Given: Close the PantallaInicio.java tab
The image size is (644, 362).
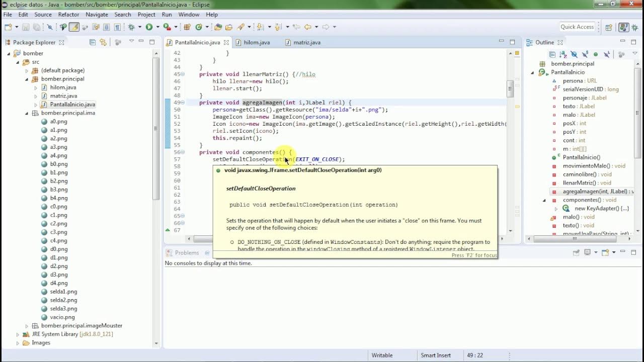Looking at the screenshot, I should tap(226, 43).
